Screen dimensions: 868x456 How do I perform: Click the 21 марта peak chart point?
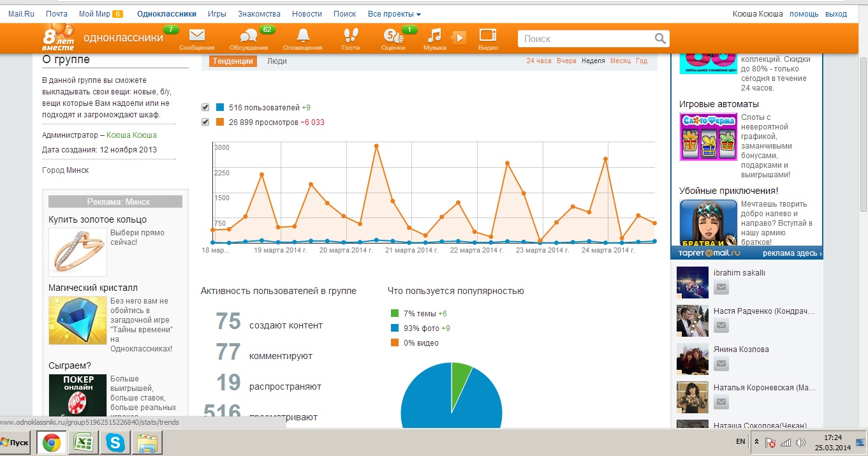click(376, 146)
